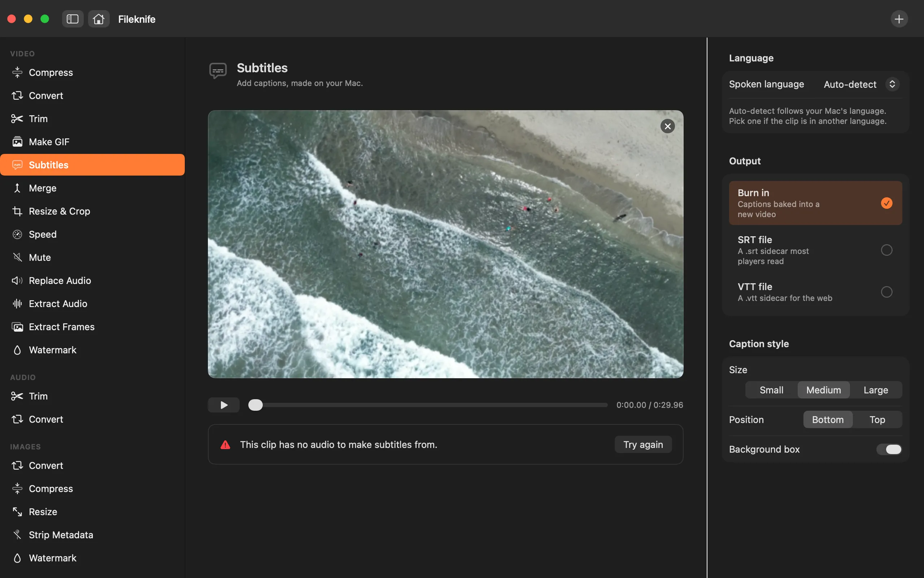
Task: Click the Extract Frames icon
Action: (x=17, y=327)
